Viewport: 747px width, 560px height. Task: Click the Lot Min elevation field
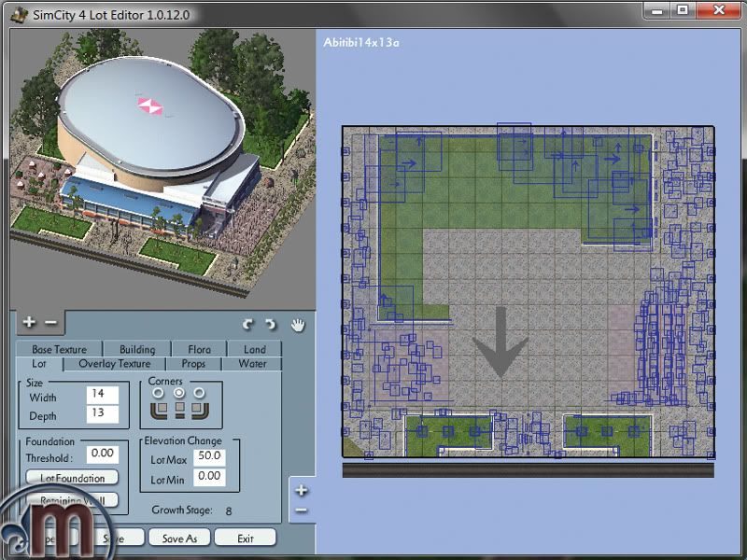pyautogui.click(x=209, y=477)
